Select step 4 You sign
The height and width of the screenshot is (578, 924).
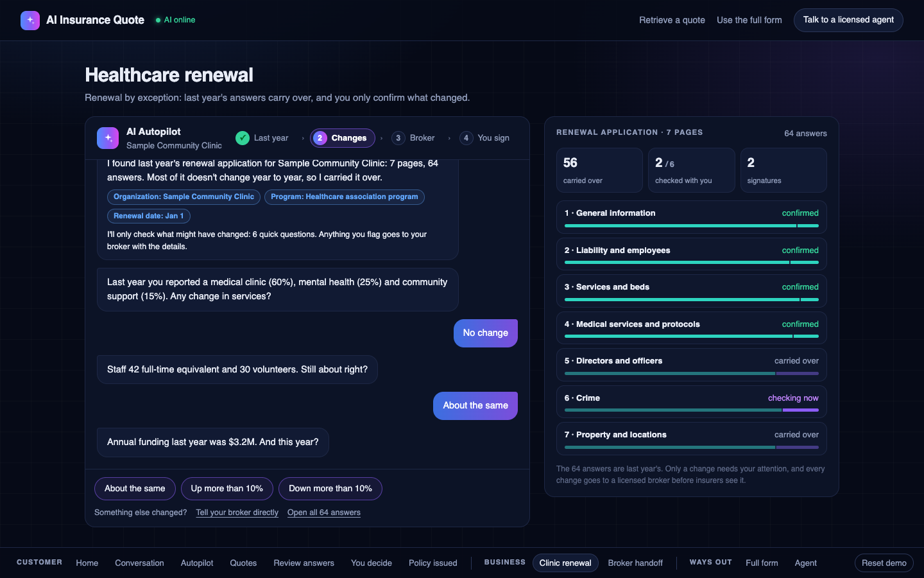coord(484,138)
